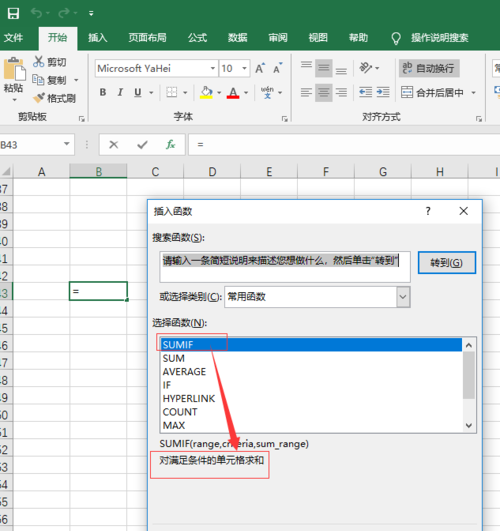This screenshot has height=531, width=500.
Task: Open the Quick Access Toolbar customize arrow
Action: (x=91, y=14)
